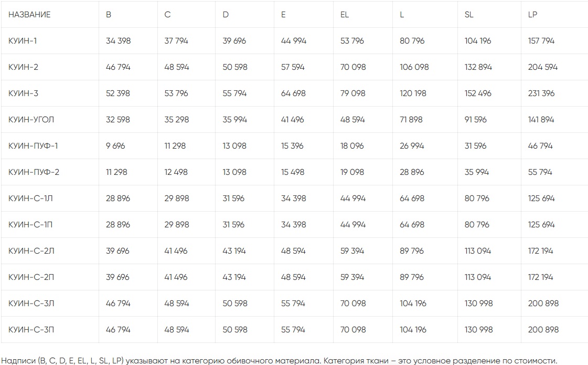Click the 120 198 price cell
The height and width of the screenshot is (365, 588).
(x=413, y=93)
